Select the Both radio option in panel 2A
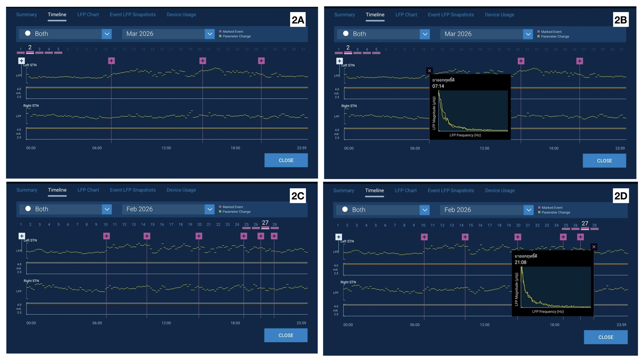This screenshot has width=644, height=362. coord(28,34)
